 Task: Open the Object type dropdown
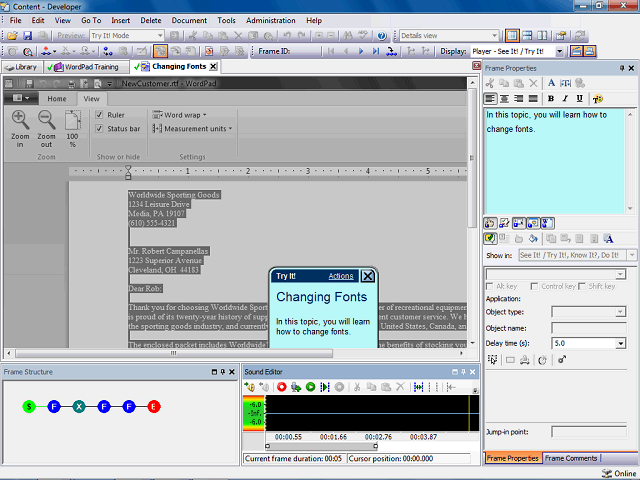[620, 312]
